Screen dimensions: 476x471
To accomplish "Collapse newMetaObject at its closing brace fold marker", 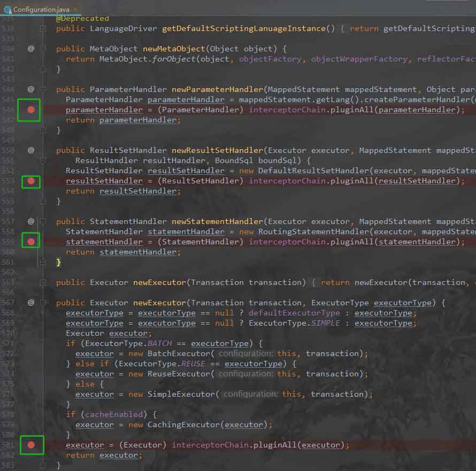I will 43,70.
